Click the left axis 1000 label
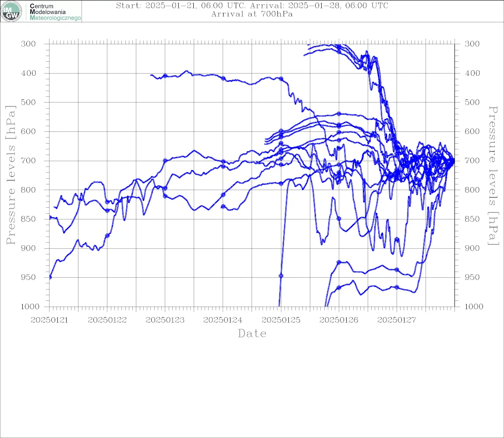This screenshot has height=438, width=504. click(30, 307)
